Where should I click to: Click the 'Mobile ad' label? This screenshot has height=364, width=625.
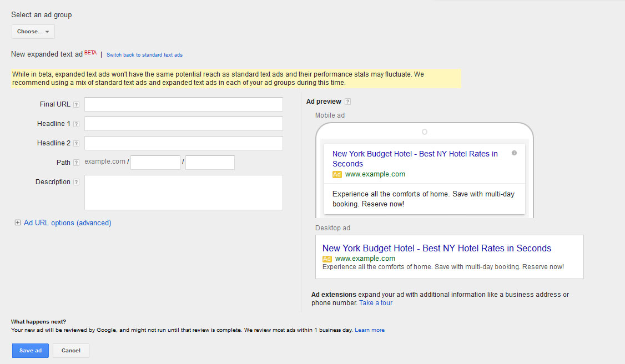(330, 115)
